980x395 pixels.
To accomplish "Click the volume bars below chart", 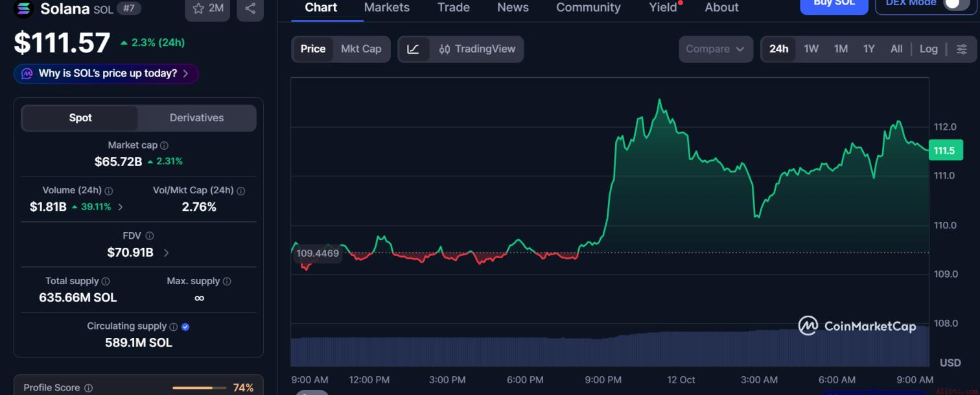I will tap(609, 347).
